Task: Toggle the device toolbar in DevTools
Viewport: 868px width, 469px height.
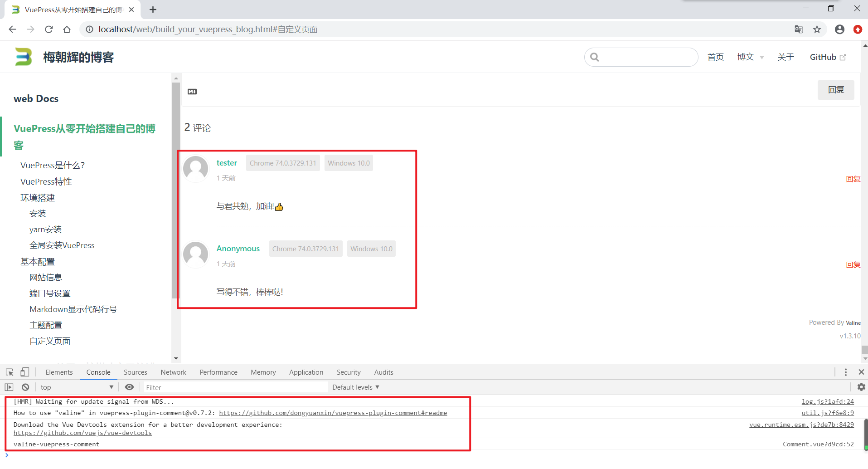Action: (24, 372)
